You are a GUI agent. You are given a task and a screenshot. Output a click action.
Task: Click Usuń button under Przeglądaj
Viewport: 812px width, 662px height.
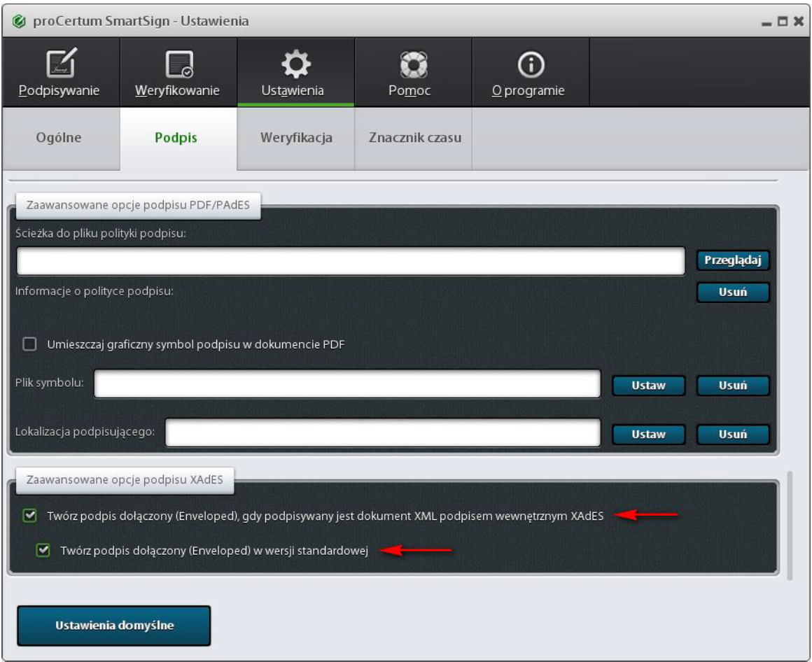tap(733, 292)
